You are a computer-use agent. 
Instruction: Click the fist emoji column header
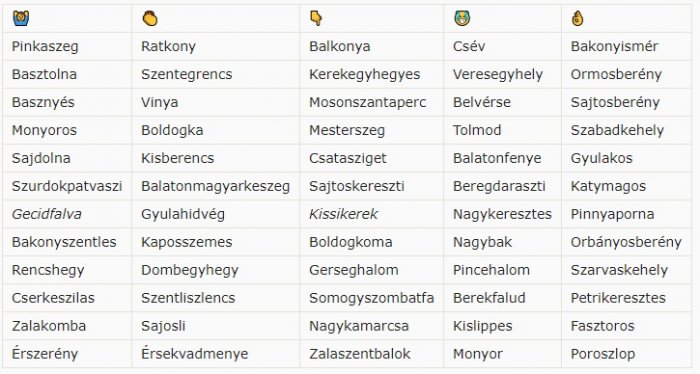[x=150, y=19]
